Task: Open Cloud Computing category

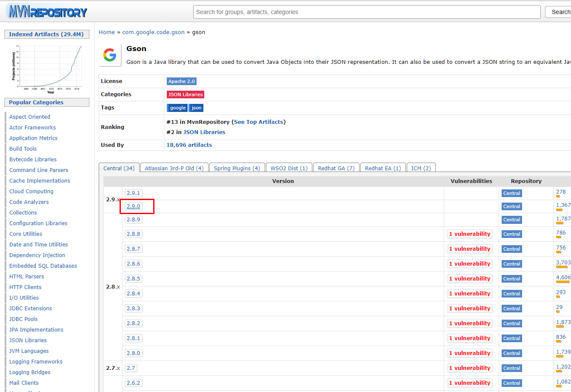Action: click(x=31, y=192)
